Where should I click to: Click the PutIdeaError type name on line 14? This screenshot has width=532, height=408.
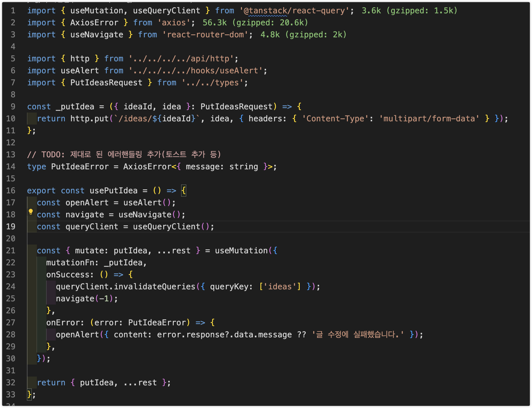click(x=80, y=167)
